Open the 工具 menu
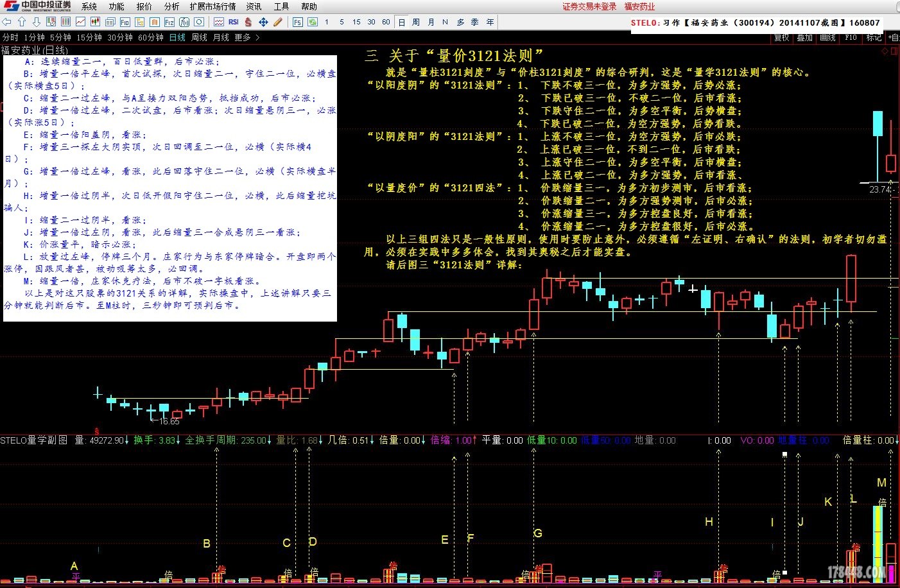The height and width of the screenshot is (588, 900). pos(281,6)
